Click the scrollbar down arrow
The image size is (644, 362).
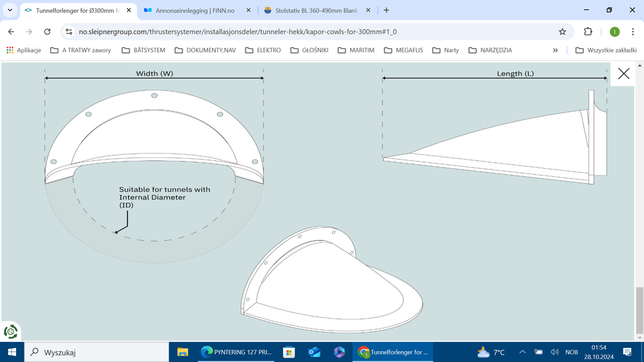[x=640, y=338]
